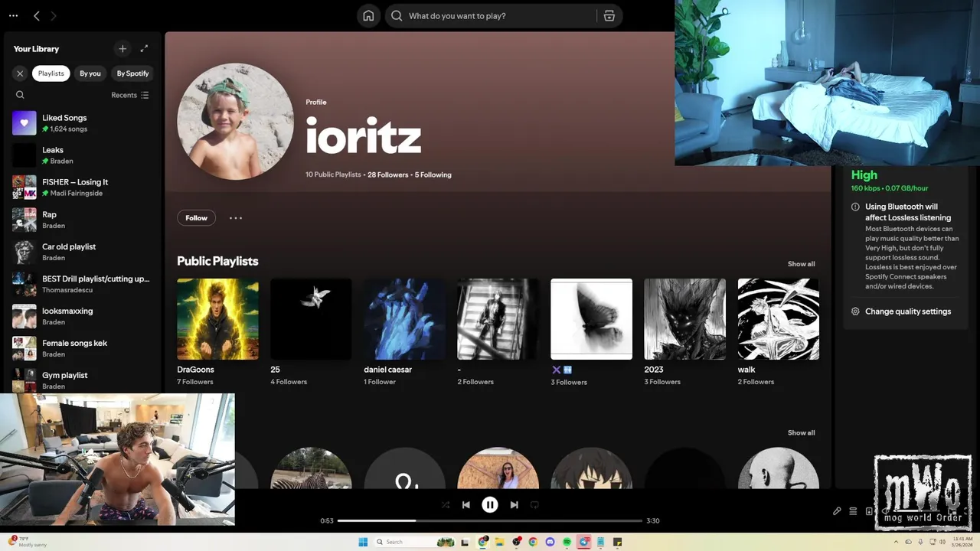The height and width of the screenshot is (551, 980).
Task: Open Sticky Notes from the taskbar
Action: [x=617, y=542]
